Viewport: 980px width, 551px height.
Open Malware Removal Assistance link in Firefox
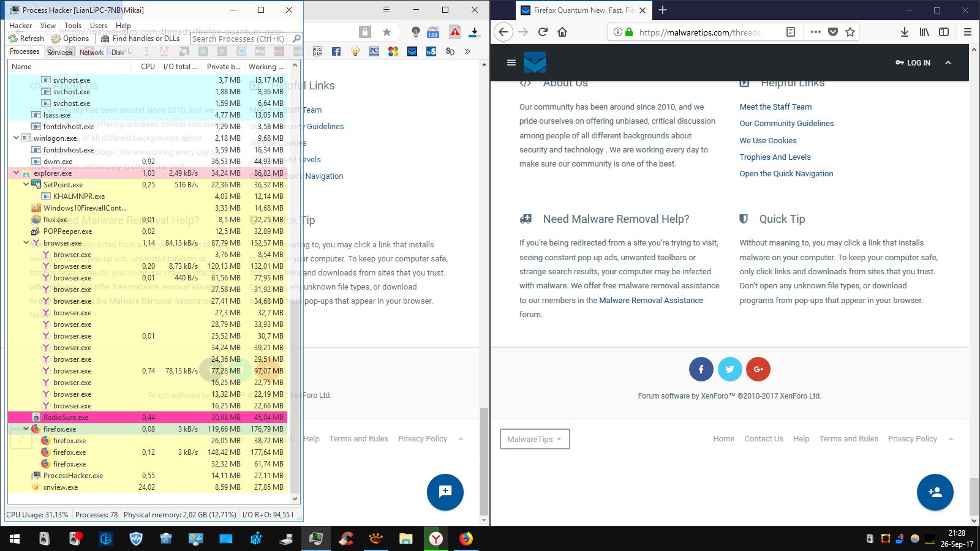[651, 301]
